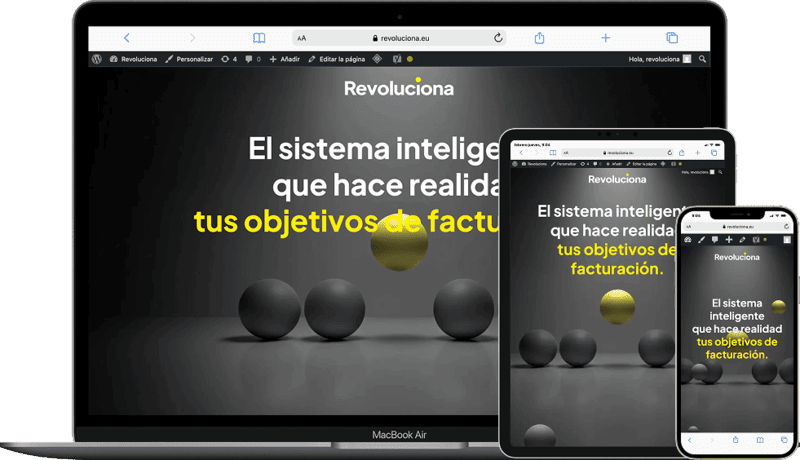Viewport: 800px width, 460px height.
Task: Click Añadir in the MacBook admin bar
Action: [x=285, y=59]
